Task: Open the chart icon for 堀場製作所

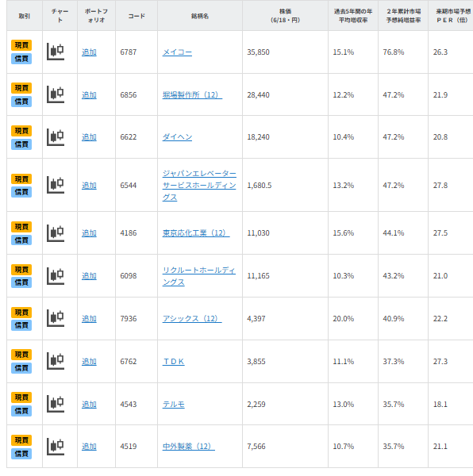Action: click(x=56, y=94)
